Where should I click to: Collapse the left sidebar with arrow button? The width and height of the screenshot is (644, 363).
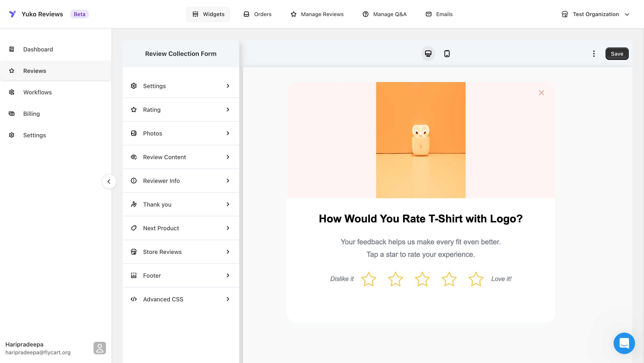click(109, 182)
